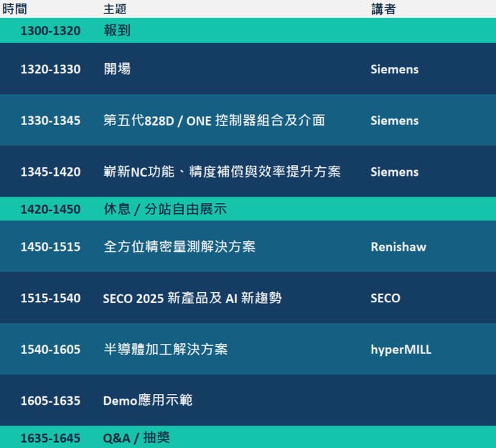496x448 pixels.
Task: Select the Demo應用示範 topic
Action: (148, 401)
